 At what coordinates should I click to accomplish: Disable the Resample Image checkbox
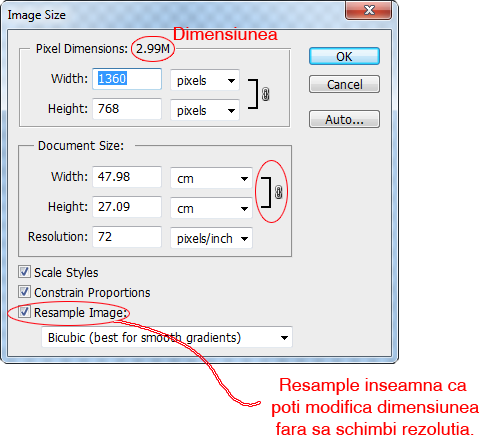pyautogui.click(x=24, y=312)
